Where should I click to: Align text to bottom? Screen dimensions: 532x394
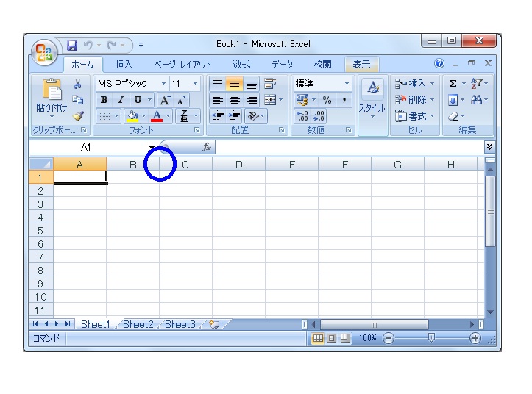(252, 83)
